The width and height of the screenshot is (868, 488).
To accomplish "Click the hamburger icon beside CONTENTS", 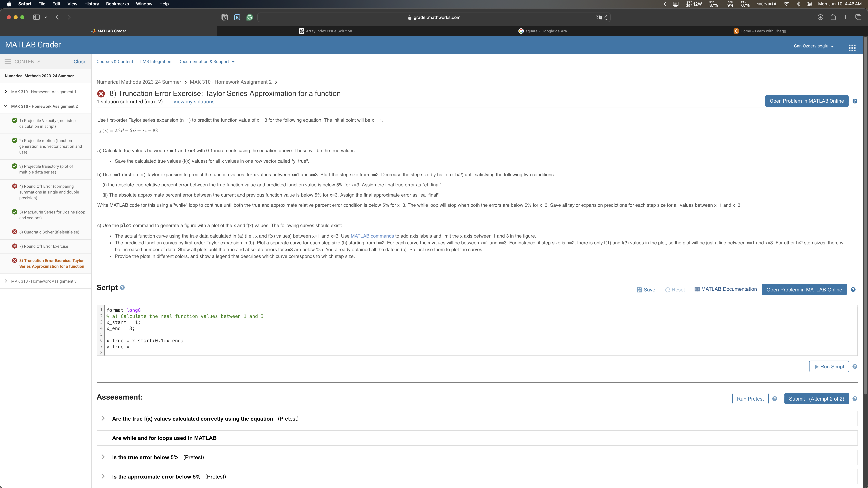I will (x=7, y=62).
